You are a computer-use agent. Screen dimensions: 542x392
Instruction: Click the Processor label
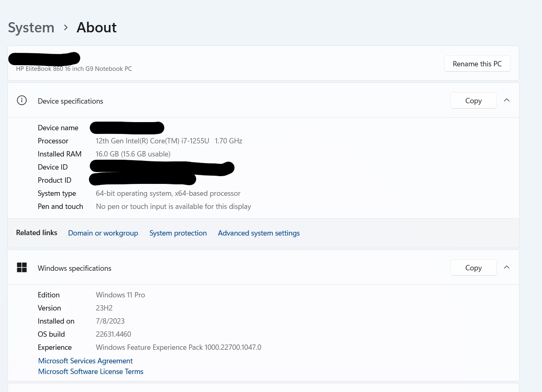tap(53, 141)
